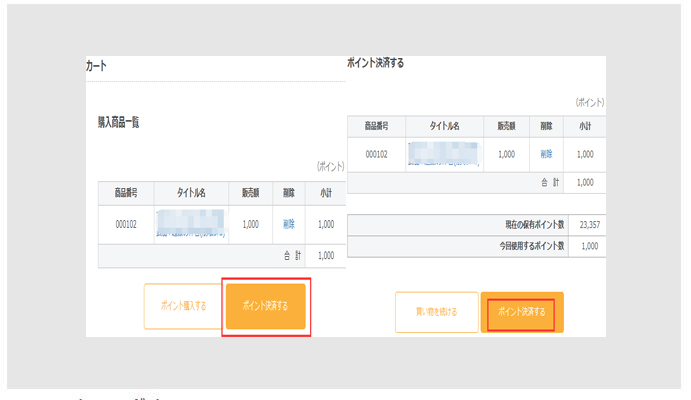Click タイトル名 column header in cart table
Screen dimensions: 691x400
190,193
